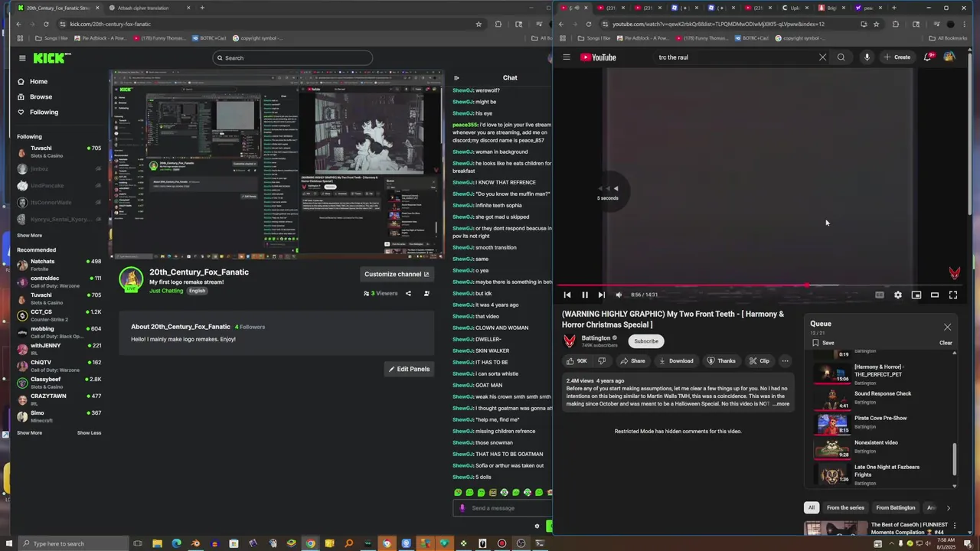Save the queue to a playlist

tap(823, 343)
